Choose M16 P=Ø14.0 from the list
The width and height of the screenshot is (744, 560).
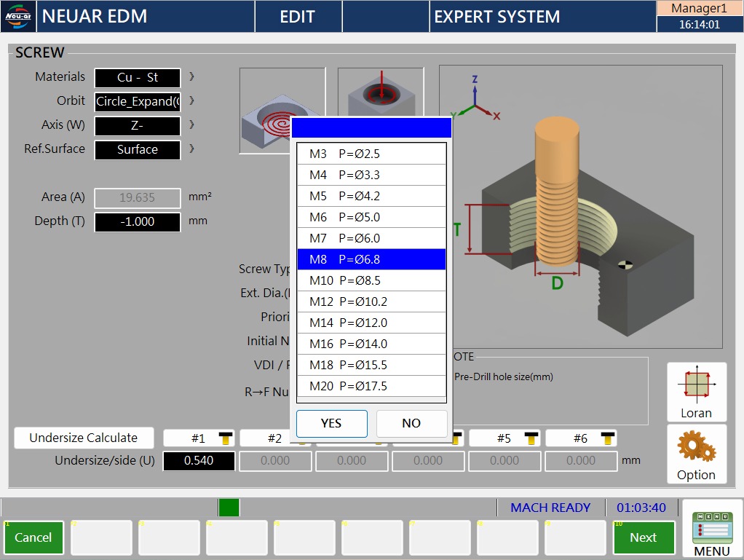(x=371, y=344)
